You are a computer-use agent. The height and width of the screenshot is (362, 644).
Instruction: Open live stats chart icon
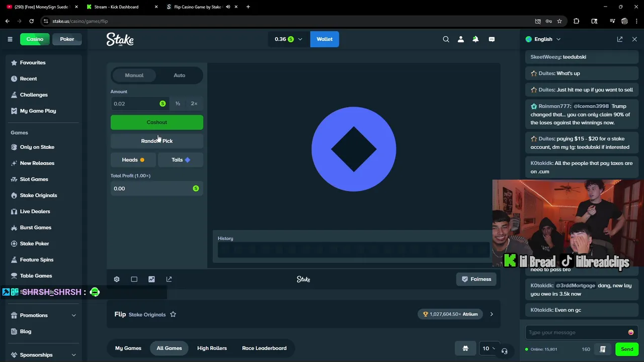click(151, 279)
